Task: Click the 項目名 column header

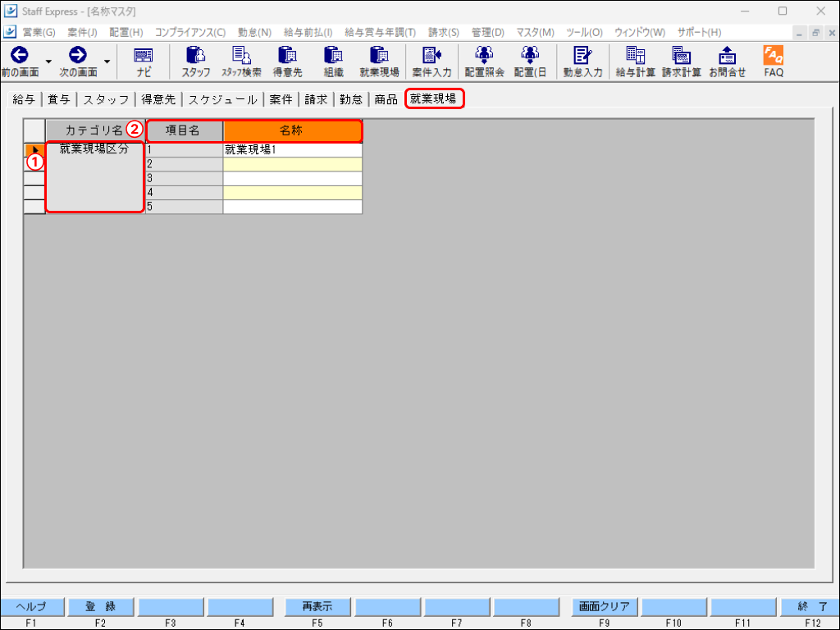Action: click(x=184, y=130)
